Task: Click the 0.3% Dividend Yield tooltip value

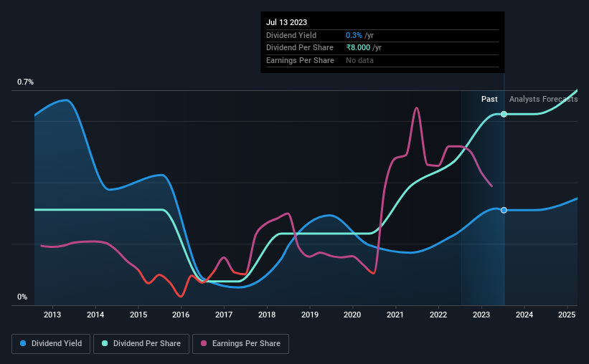Action: (x=354, y=35)
